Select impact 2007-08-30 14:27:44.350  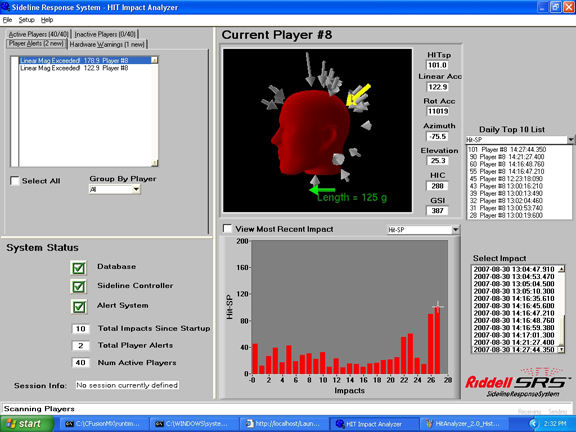coord(514,350)
